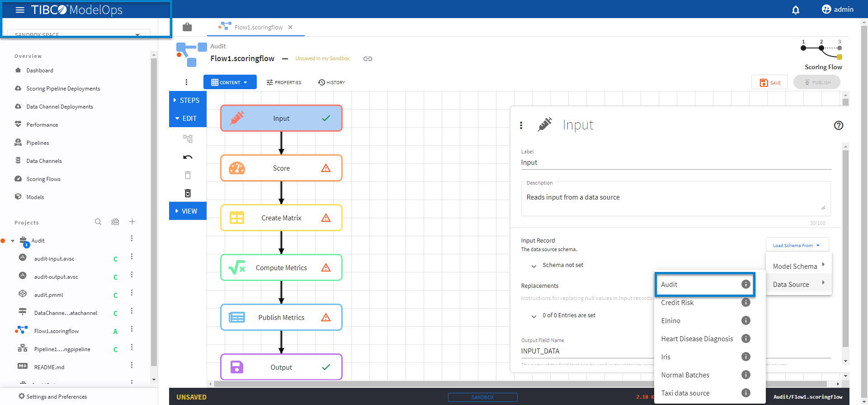This screenshot has width=868, height=405.
Task: Expand the Schema not set row
Action: 534,266
